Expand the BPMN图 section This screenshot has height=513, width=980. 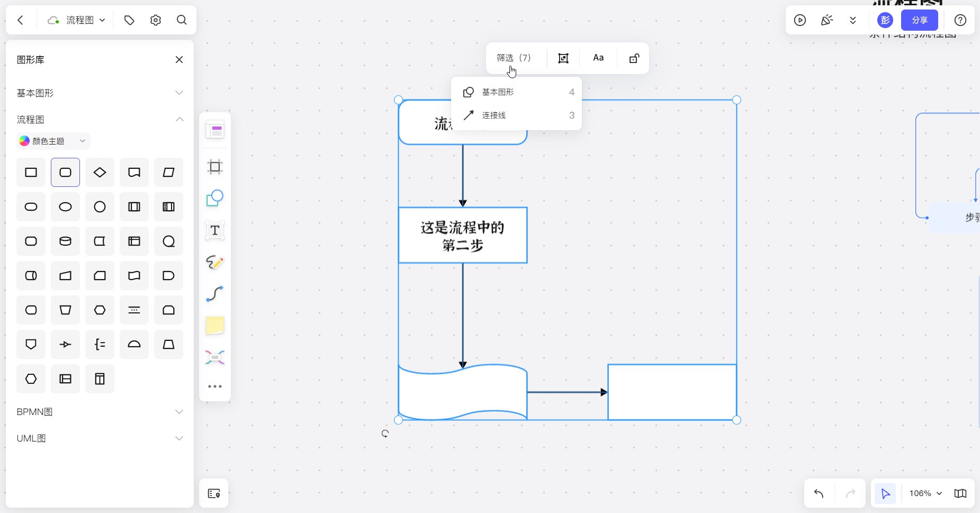(100, 412)
